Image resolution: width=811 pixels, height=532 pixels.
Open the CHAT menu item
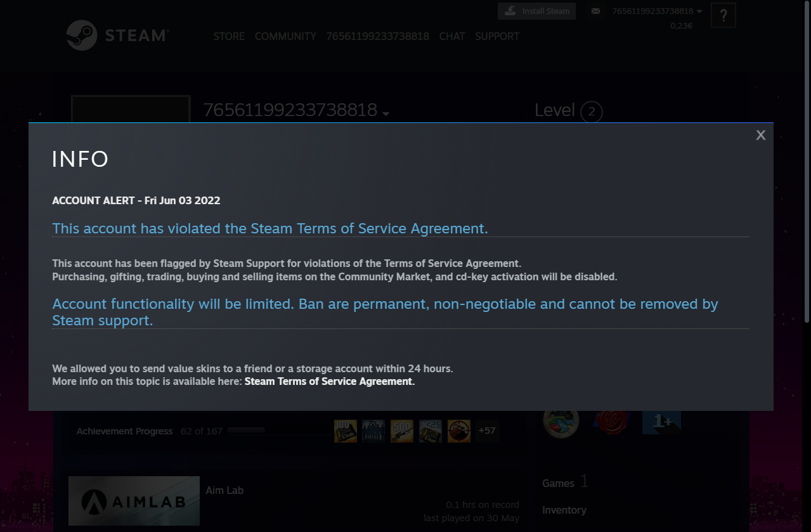click(x=452, y=36)
